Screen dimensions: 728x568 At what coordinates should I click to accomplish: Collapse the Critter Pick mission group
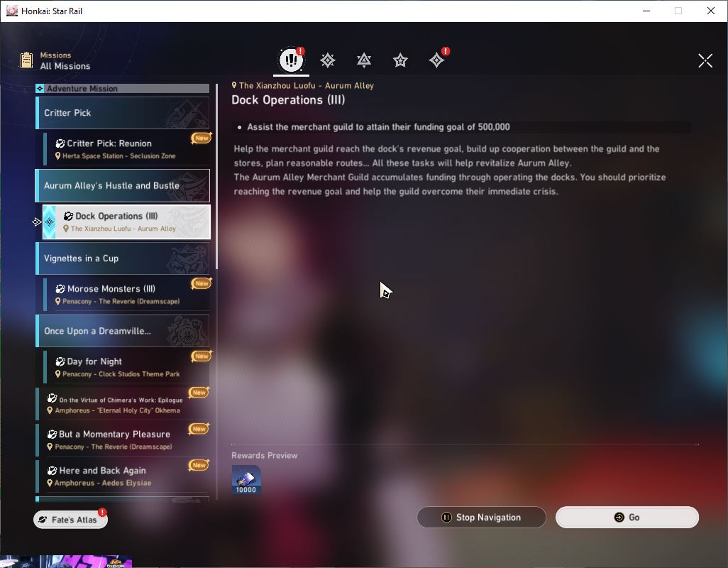point(123,113)
